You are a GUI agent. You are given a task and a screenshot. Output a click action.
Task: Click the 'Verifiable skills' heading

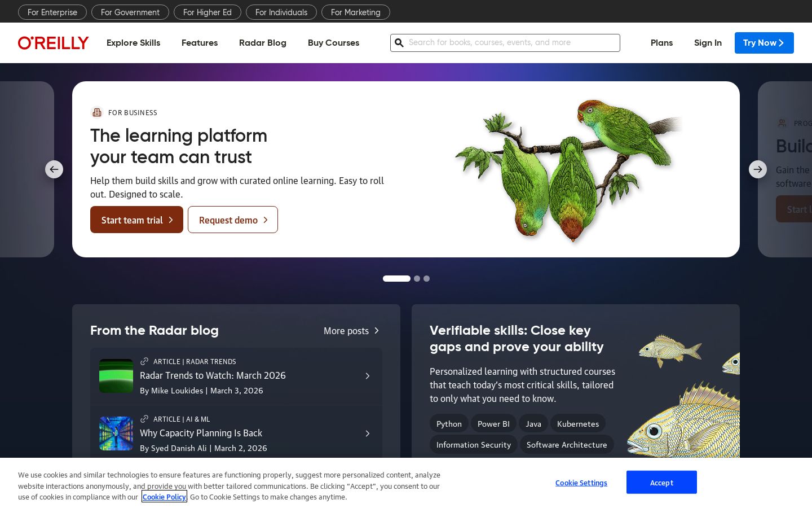pos(517,339)
